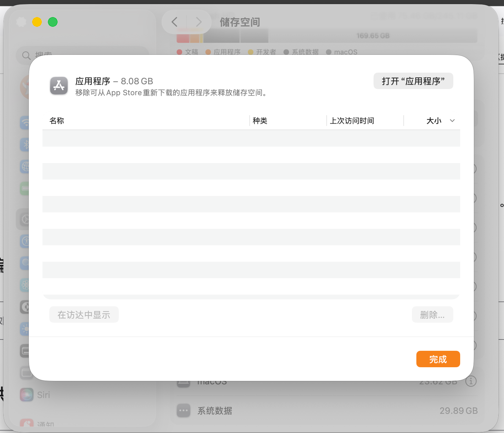The width and height of the screenshot is (504, 433).
Task: Click the 系统数据 ellipsis icon
Action: [184, 410]
